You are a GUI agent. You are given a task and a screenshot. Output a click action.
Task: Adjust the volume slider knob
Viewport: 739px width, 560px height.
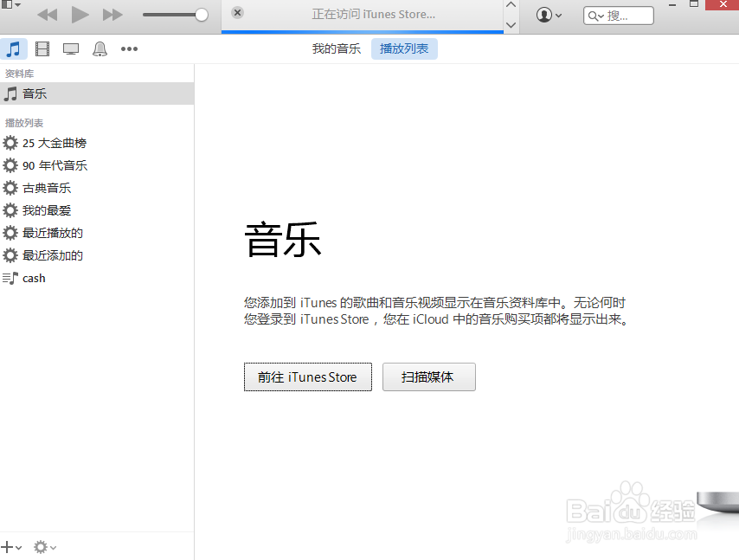[x=202, y=15]
